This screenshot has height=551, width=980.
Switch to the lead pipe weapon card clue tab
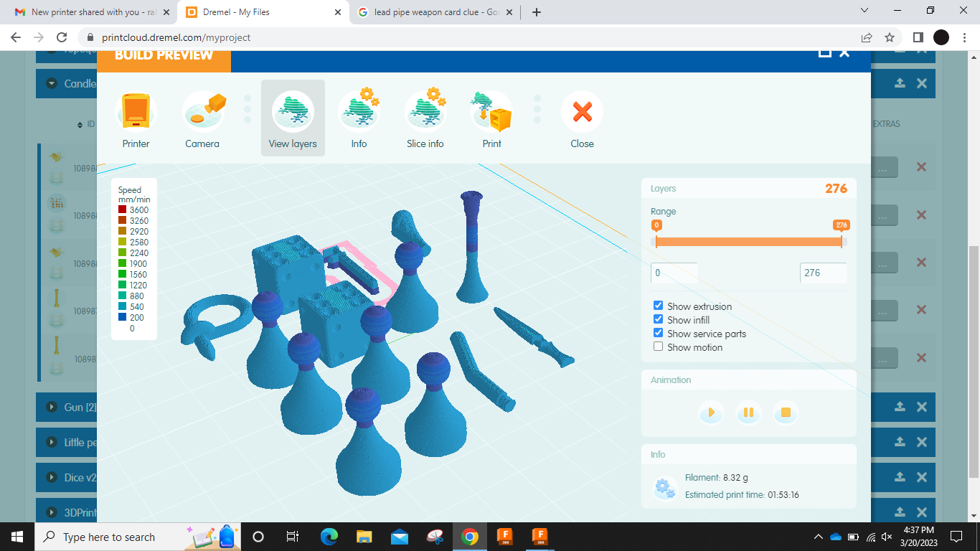tap(435, 12)
